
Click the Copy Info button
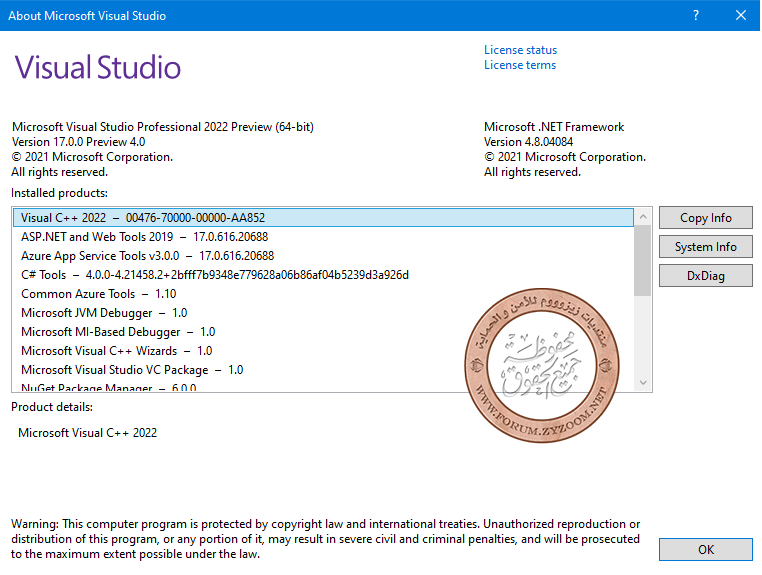click(705, 218)
